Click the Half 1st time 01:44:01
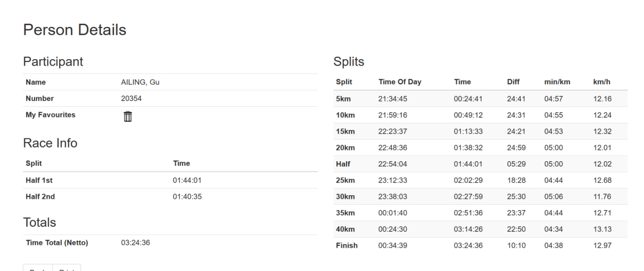Screen dimensions: 644x271 [187, 180]
